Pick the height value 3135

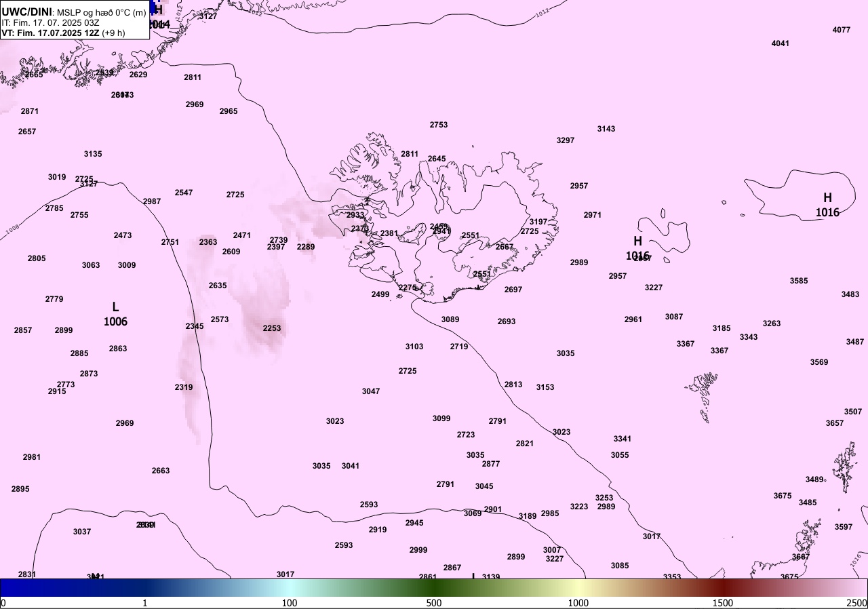point(93,154)
